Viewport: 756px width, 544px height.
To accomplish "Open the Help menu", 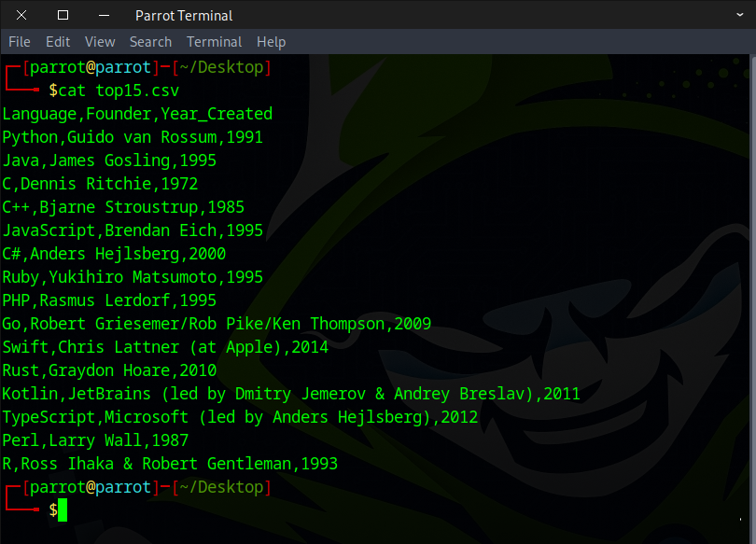I will click(271, 42).
